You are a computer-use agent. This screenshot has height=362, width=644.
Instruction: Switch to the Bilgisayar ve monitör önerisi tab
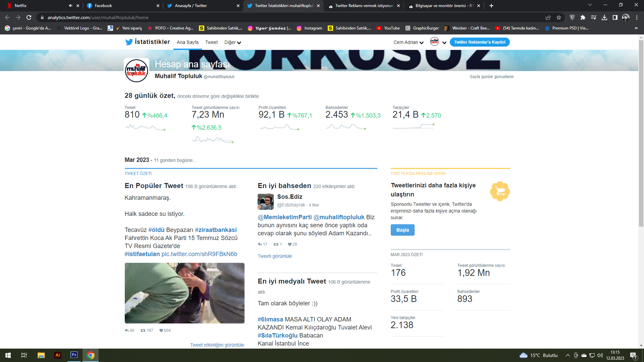pyautogui.click(x=444, y=6)
